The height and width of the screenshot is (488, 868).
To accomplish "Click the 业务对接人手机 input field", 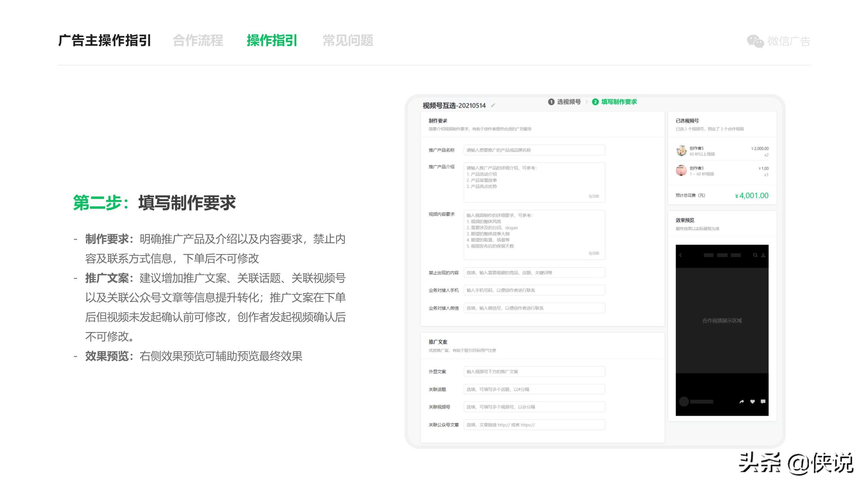I will click(534, 290).
